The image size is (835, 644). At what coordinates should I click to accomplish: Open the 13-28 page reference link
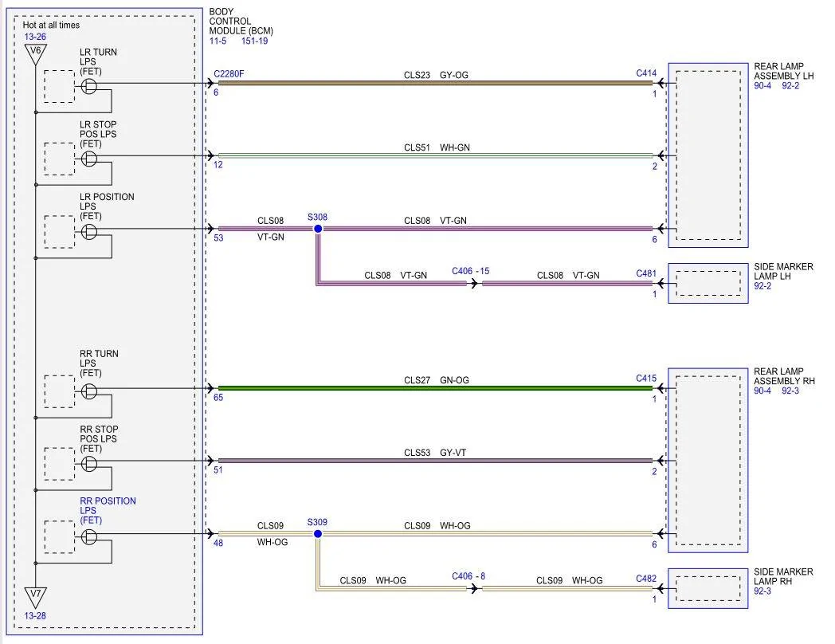(34, 615)
